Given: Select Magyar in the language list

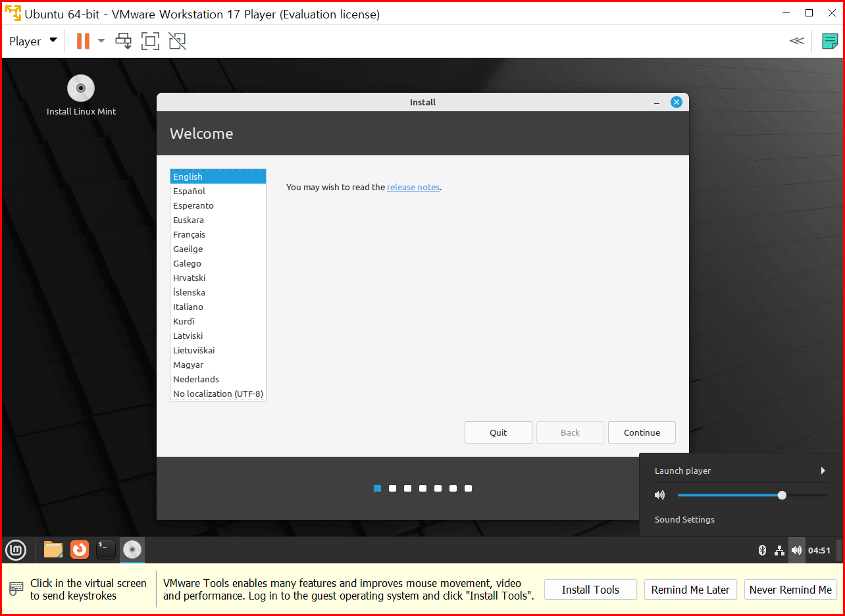Looking at the screenshot, I should click(218, 365).
